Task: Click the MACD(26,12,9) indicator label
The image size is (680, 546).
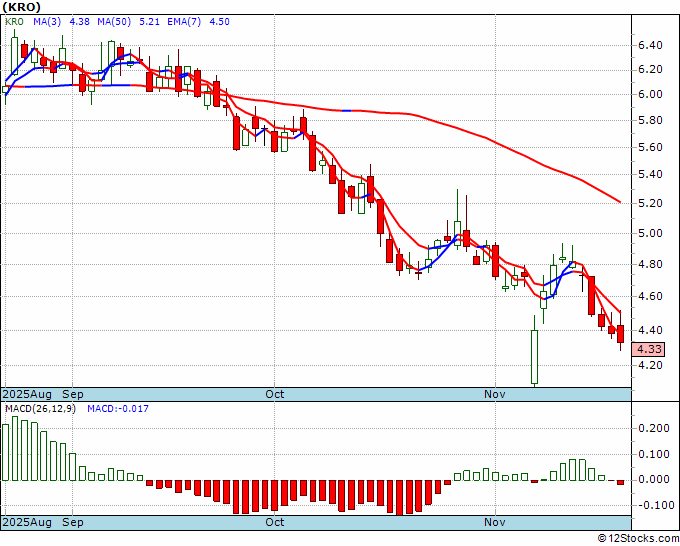Action: 40,409
